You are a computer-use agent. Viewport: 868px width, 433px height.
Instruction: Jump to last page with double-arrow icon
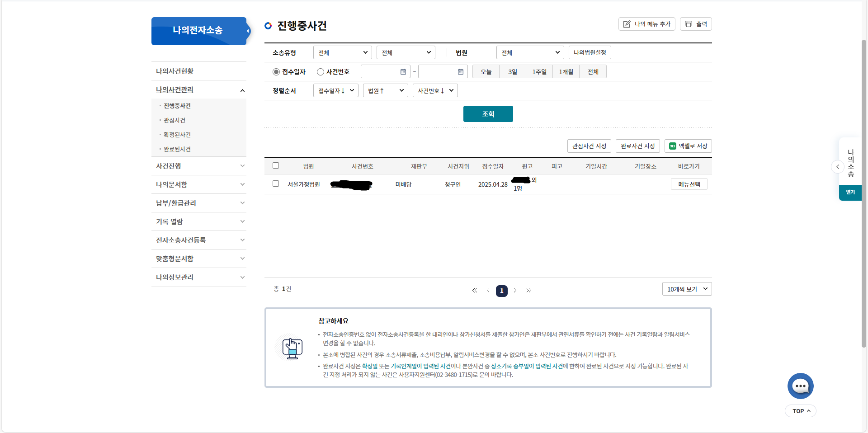tap(528, 291)
